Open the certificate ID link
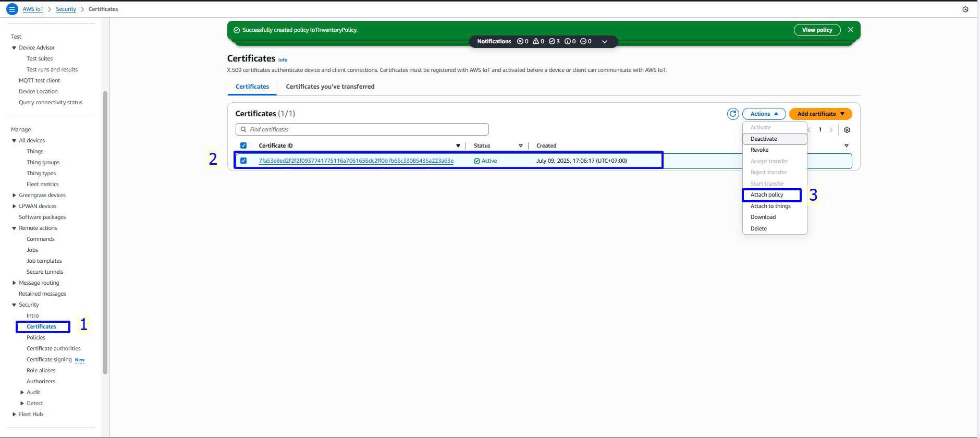Viewport: 980px width, 438px height. pyautogui.click(x=356, y=161)
